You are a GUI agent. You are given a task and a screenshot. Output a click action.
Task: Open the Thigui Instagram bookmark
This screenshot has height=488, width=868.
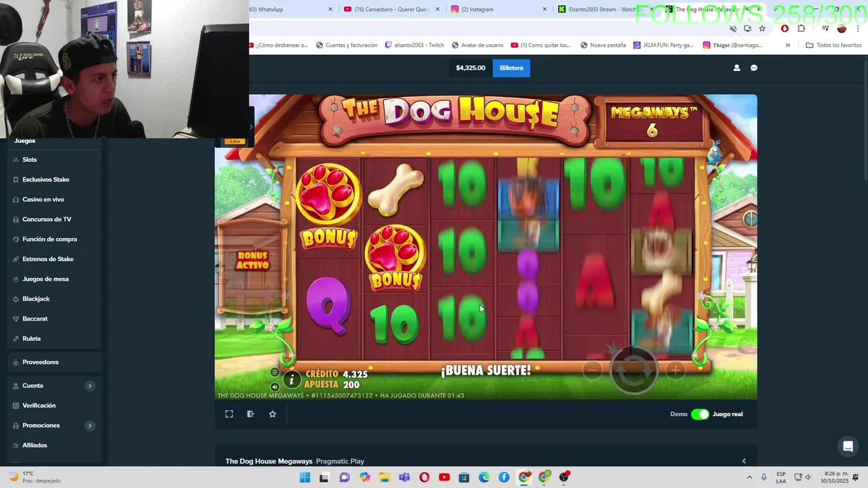pyautogui.click(x=732, y=45)
